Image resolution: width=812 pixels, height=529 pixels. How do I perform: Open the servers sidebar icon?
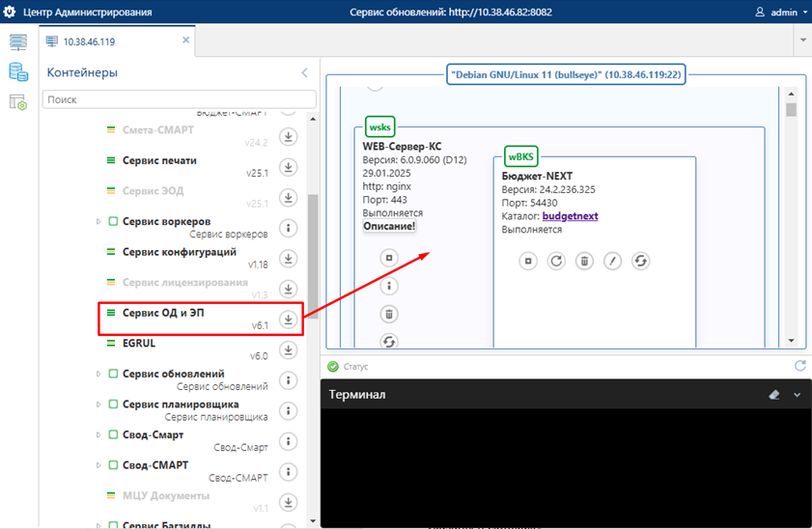point(18,42)
